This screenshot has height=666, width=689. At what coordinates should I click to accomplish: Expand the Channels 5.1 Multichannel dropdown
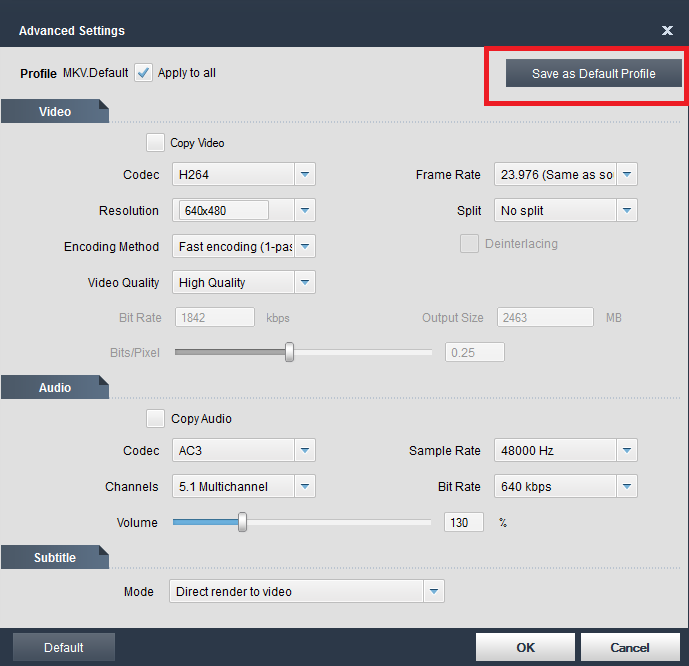(305, 487)
